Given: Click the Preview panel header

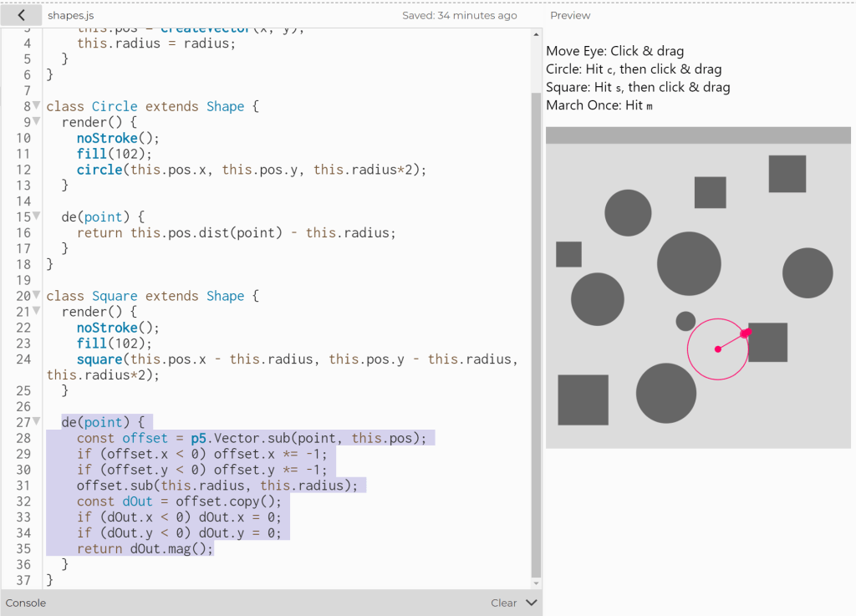Looking at the screenshot, I should (x=570, y=15).
